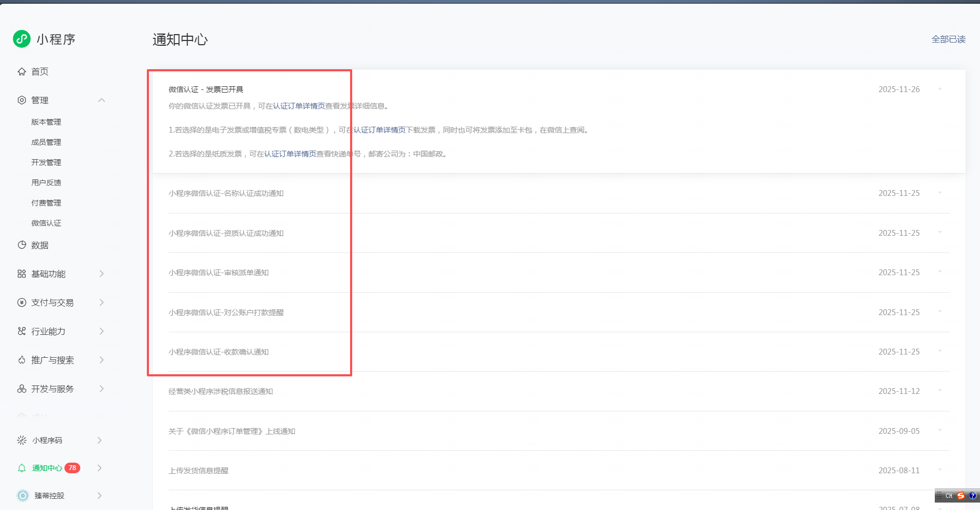This screenshot has height=510, width=980.
Task: Open the 经营类小程序涉税信息报送通知 title
Action: [x=221, y=391]
